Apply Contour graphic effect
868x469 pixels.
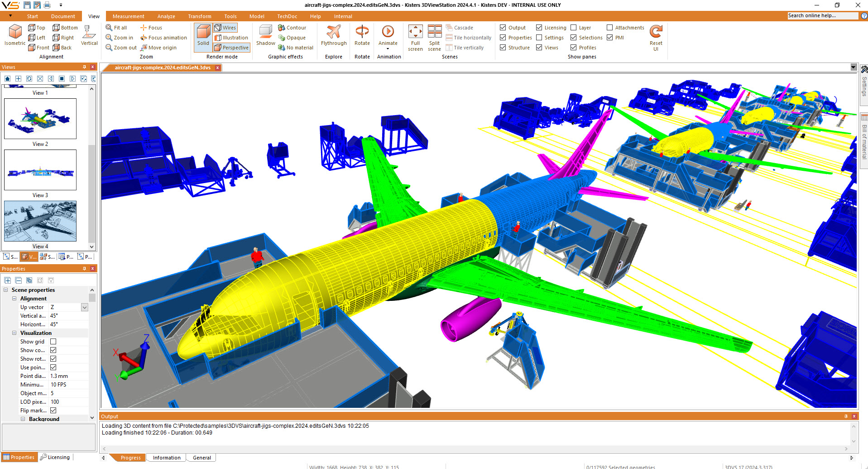coord(292,28)
